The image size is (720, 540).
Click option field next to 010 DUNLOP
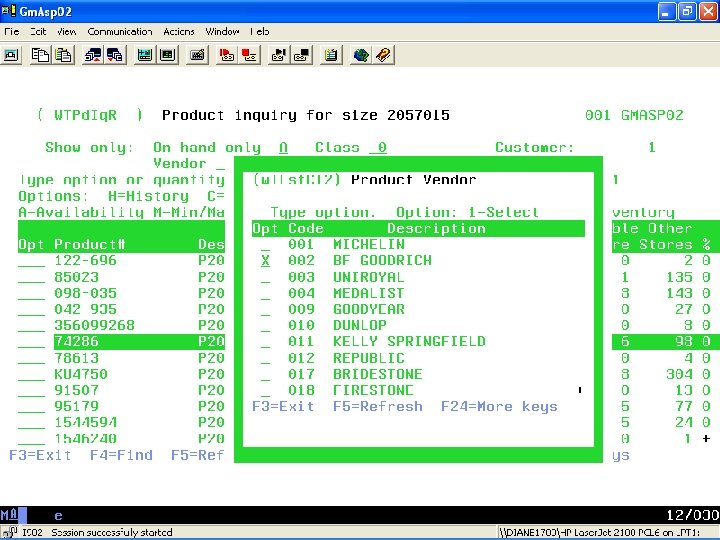265,325
